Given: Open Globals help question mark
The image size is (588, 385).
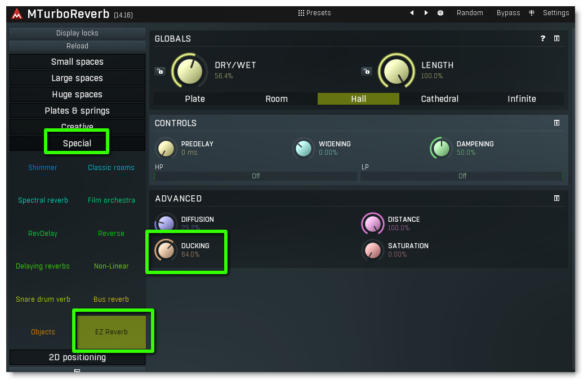Looking at the screenshot, I should 542,38.
